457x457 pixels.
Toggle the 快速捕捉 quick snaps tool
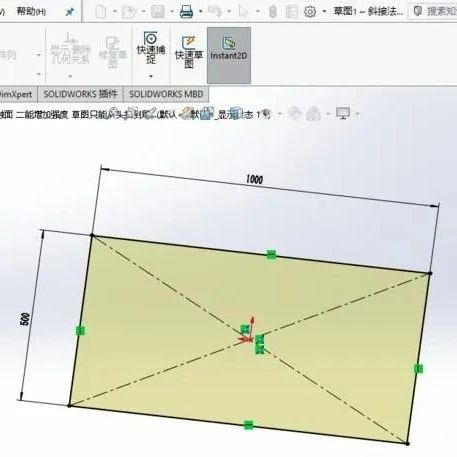pos(151,48)
